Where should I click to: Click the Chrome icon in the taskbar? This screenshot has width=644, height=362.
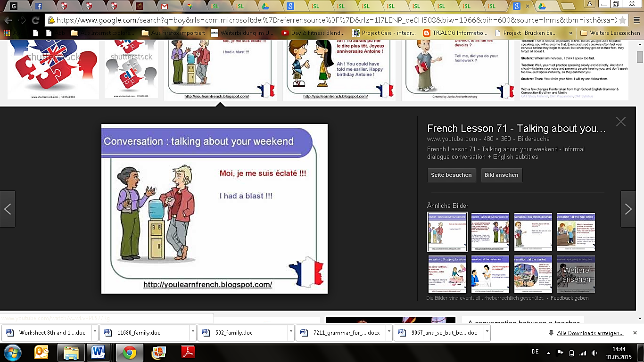coord(130,352)
